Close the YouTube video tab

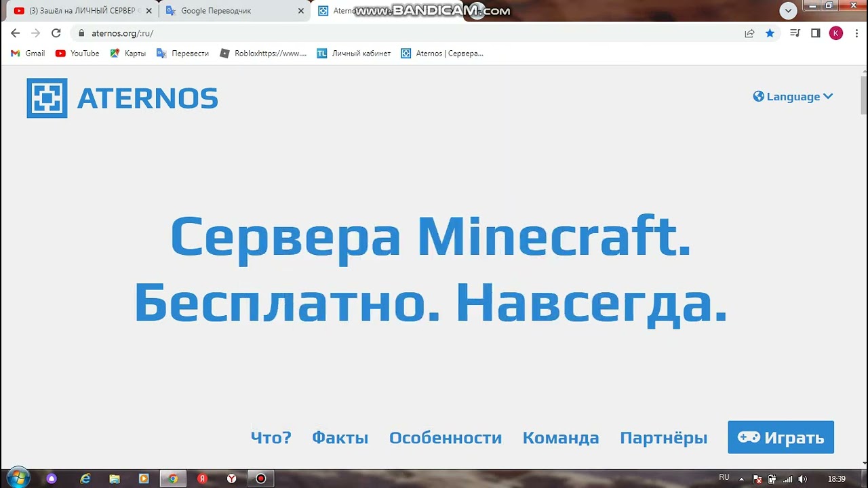click(x=149, y=11)
